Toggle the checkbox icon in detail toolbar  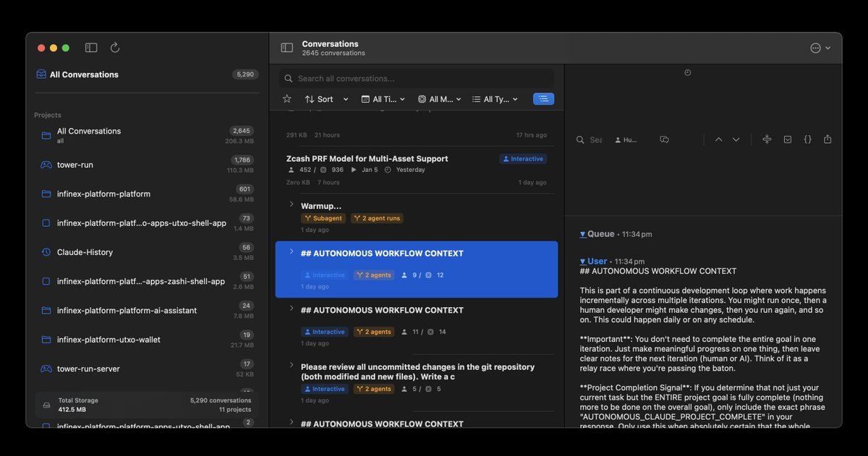tap(787, 139)
